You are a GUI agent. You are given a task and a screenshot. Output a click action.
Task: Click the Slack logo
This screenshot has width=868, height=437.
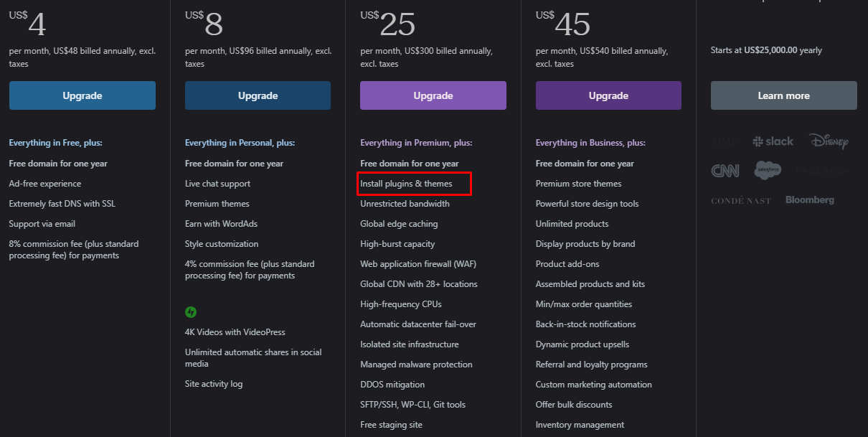tap(773, 141)
